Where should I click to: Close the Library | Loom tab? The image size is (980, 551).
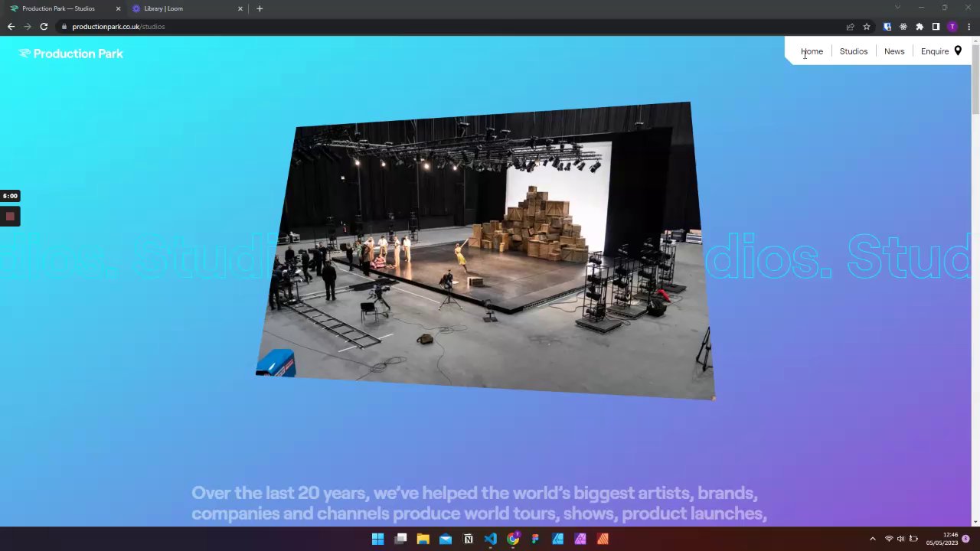[240, 8]
